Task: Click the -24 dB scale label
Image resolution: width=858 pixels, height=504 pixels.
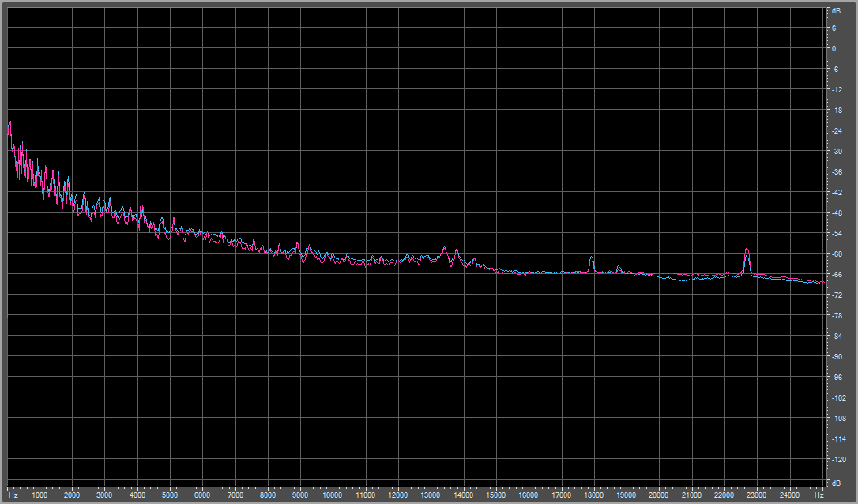Action: click(x=837, y=131)
